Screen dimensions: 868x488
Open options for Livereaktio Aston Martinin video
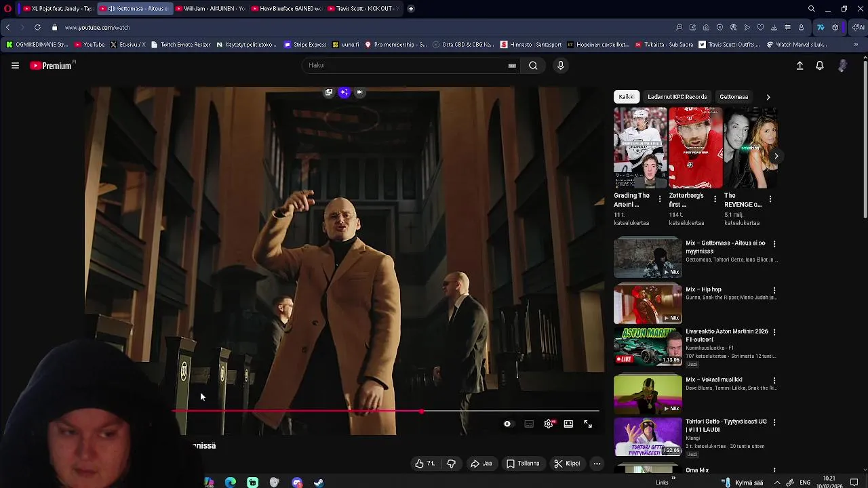coord(774,332)
